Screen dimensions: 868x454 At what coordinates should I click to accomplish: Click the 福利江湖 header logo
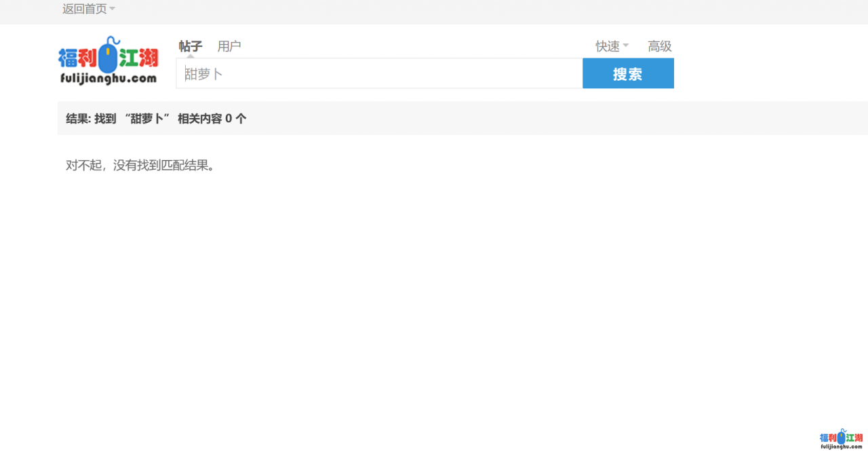108,61
